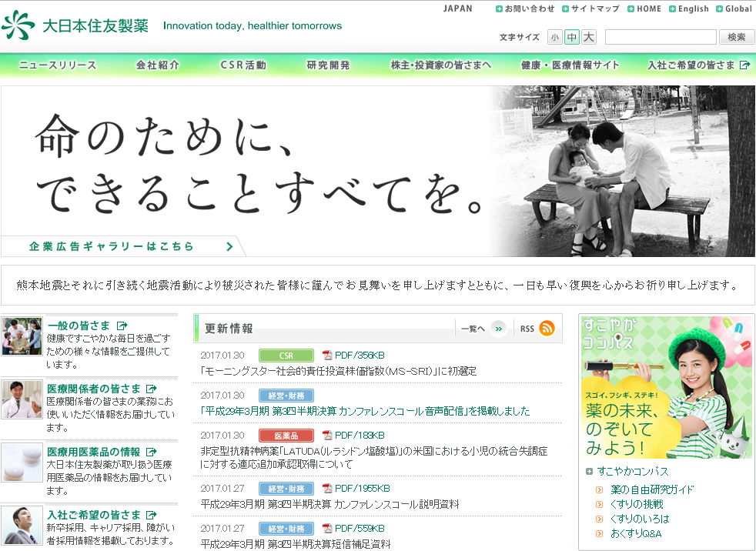Click orange bullet beside くすりの挑戦
This screenshot has height=551, width=756.
[x=599, y=505]
